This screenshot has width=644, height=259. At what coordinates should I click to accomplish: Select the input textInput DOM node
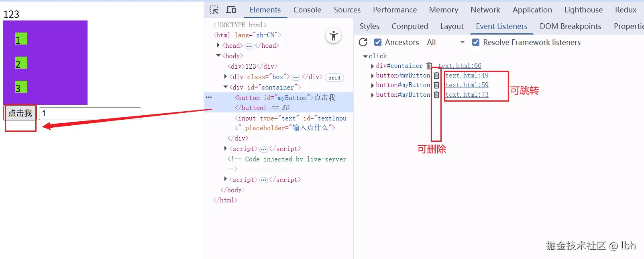pyautogui.click(x=291, y=123)
